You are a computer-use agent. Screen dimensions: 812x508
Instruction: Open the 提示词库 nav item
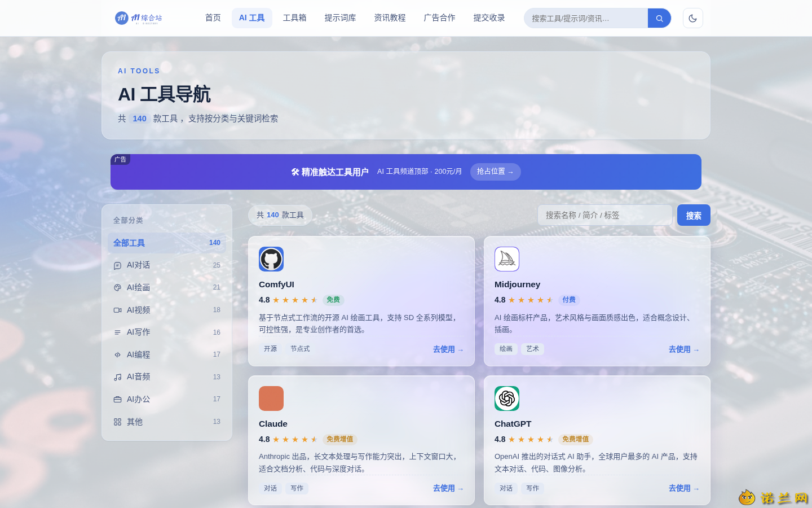[340, 18]
